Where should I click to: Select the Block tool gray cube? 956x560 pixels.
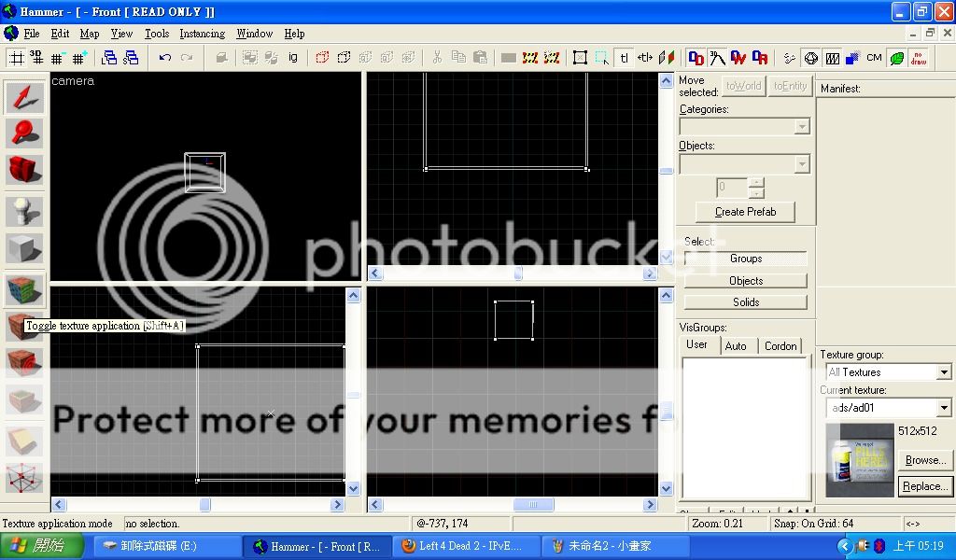pyautogui.click(x=24, y=249)
